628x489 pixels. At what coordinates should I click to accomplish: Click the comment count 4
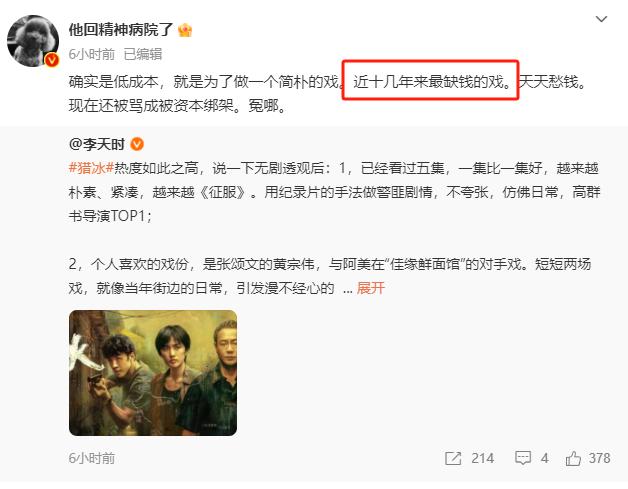pos(544,458)
